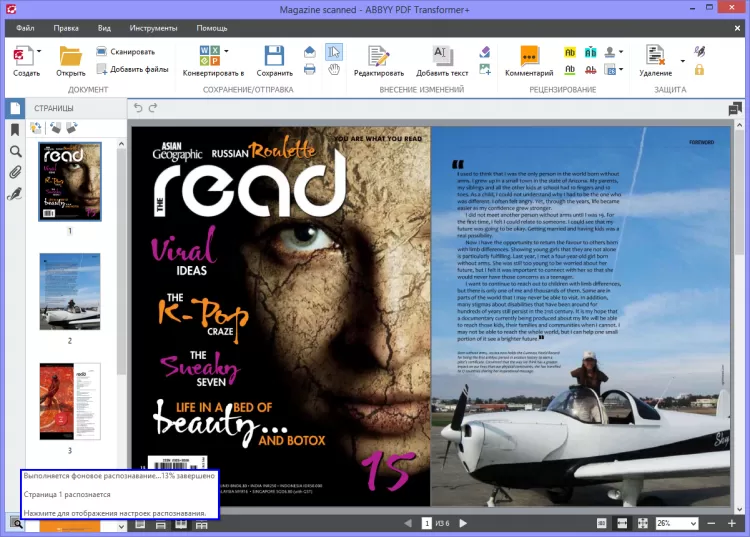Expand the stamp tool dropdown arrow
Image resolution: width=750 pixels, height=537 pixels.
621,52
